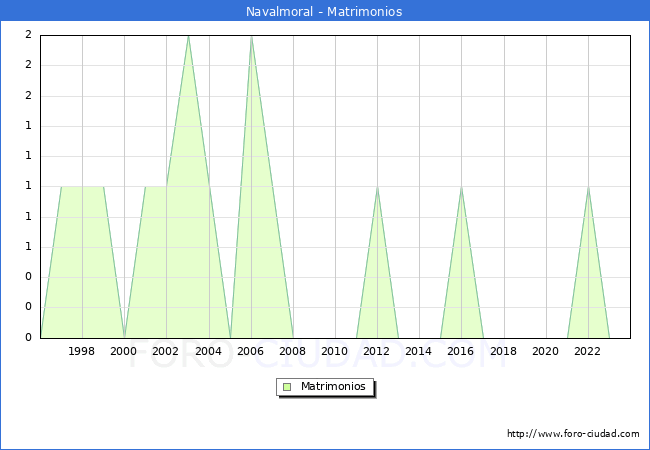This screenshot has width=650, height=450.
Task: Click the 2016 x-axis label
Action: [461, 351]
